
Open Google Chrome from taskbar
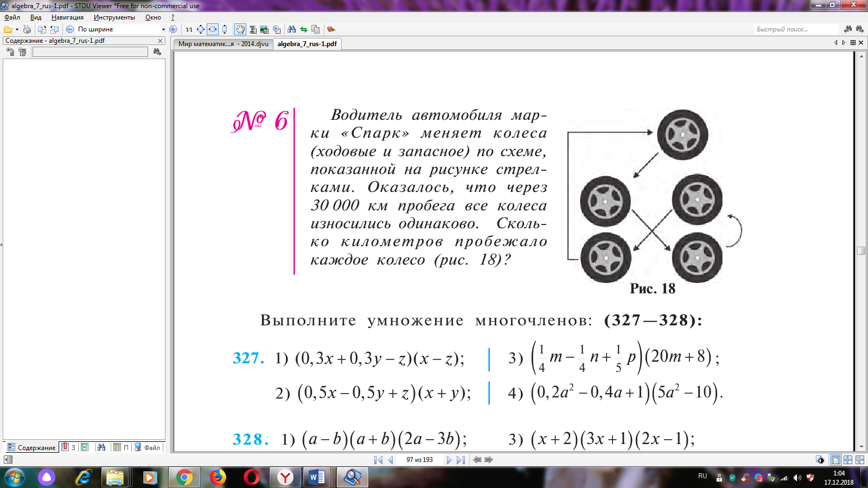tap(184, 478)
